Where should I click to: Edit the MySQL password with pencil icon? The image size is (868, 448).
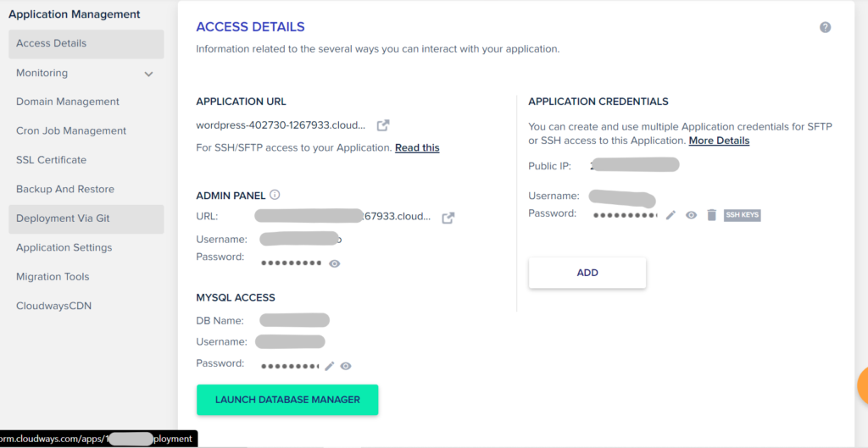tap(330, 366)
